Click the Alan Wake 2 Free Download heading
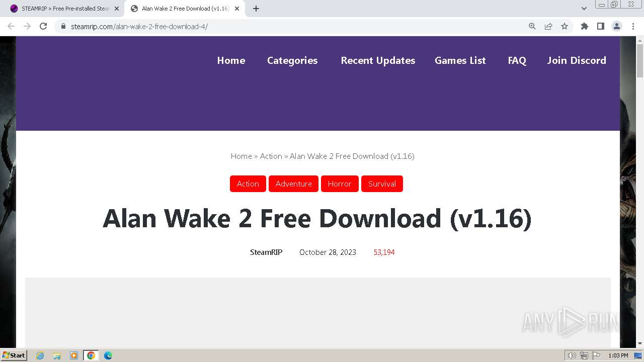The image size is (644, 362). 317,219
